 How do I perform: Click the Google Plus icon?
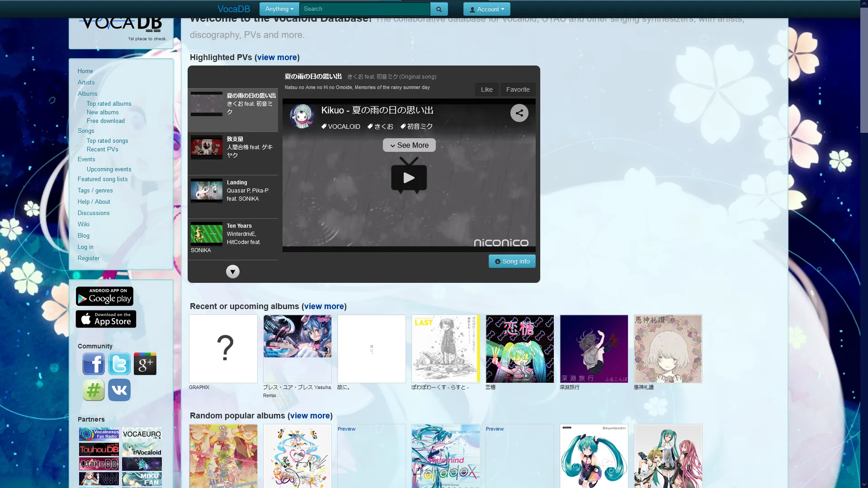pyautogui.click(x=145, y=364)
